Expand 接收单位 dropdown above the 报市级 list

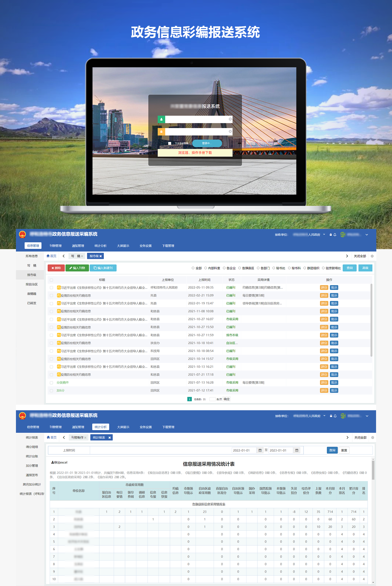coord(324,235)
